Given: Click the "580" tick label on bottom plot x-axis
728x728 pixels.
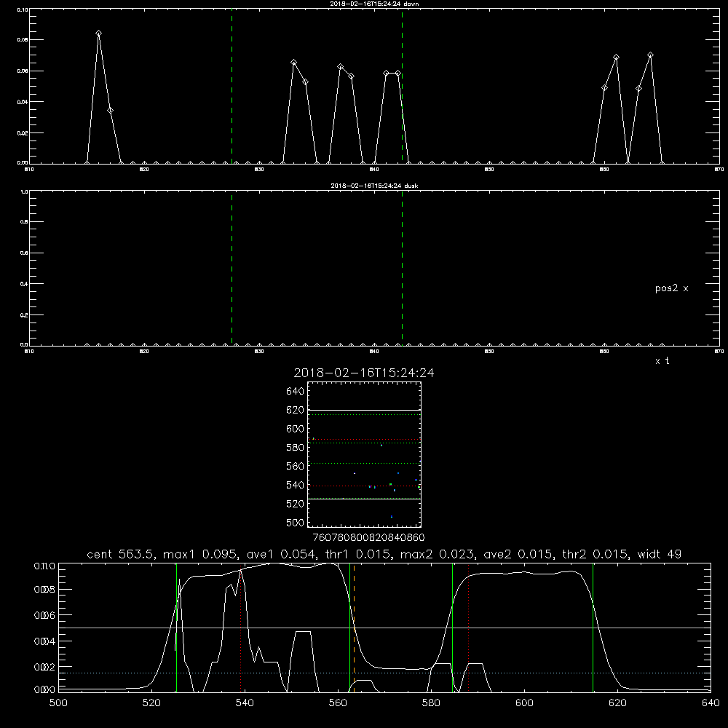Looking at the screenshot, I should [431, 703].
